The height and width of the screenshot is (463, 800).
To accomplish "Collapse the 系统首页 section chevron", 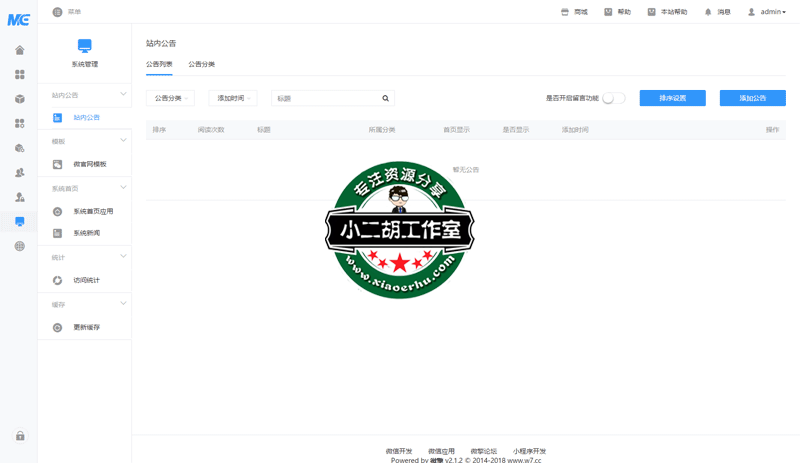I will tap(123, 187).
